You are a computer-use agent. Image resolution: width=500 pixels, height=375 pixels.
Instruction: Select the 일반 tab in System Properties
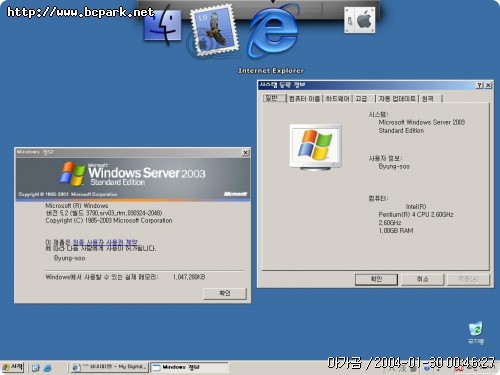[274, 98]
